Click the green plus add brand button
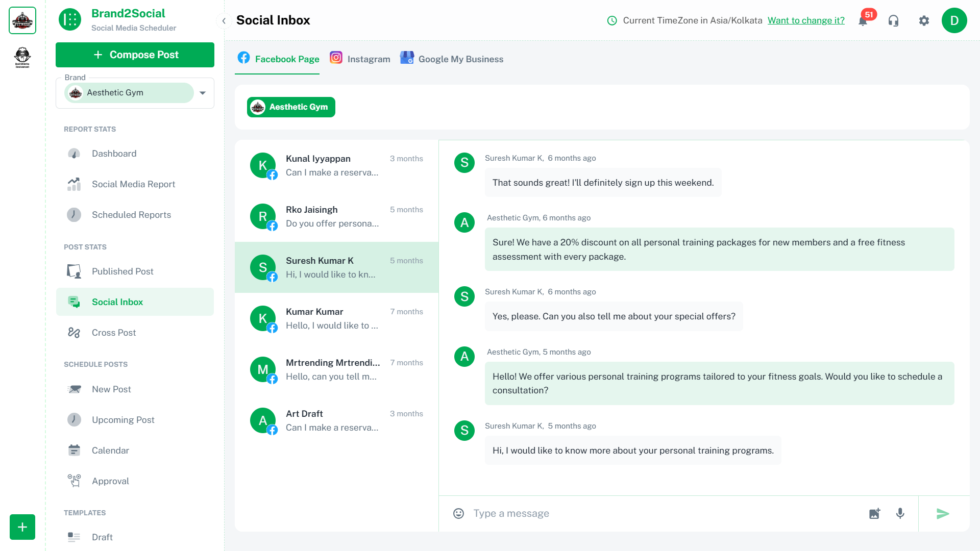980x551 pixels. (x=22, y=527)
